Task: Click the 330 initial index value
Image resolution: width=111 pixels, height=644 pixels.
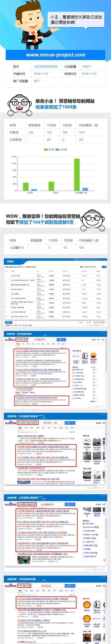Action: (31, 133)
